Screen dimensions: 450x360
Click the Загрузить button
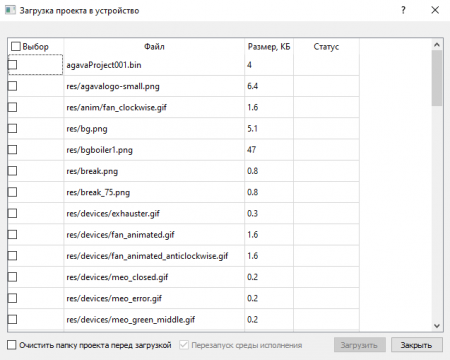pyautogui.click(x=360, y=345)
